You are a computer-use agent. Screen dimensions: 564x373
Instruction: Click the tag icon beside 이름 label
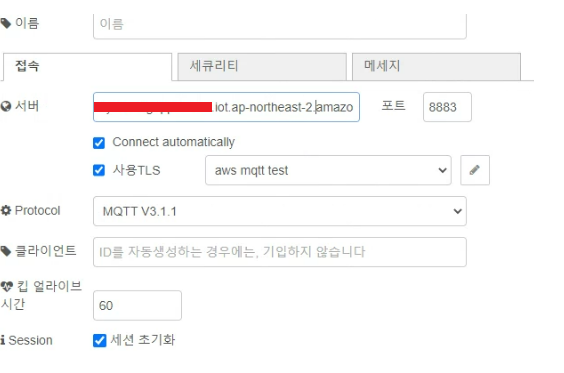tap(5, 24)
